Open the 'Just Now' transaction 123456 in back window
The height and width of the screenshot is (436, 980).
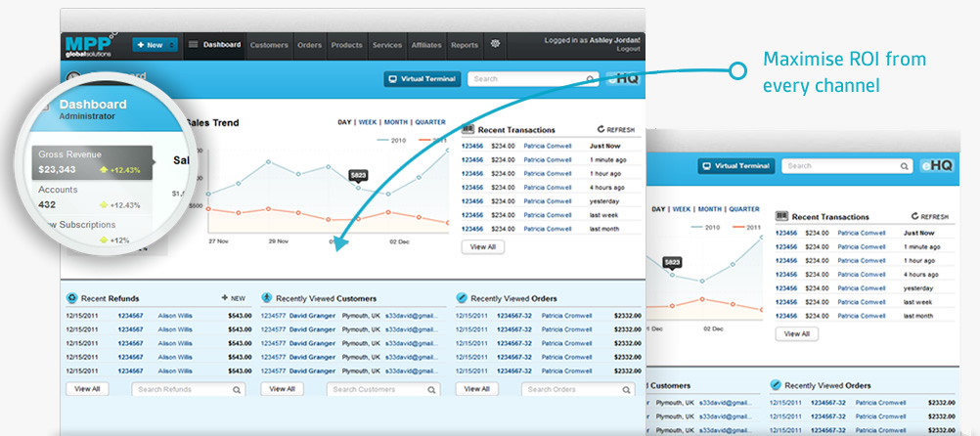coord(785,233)
